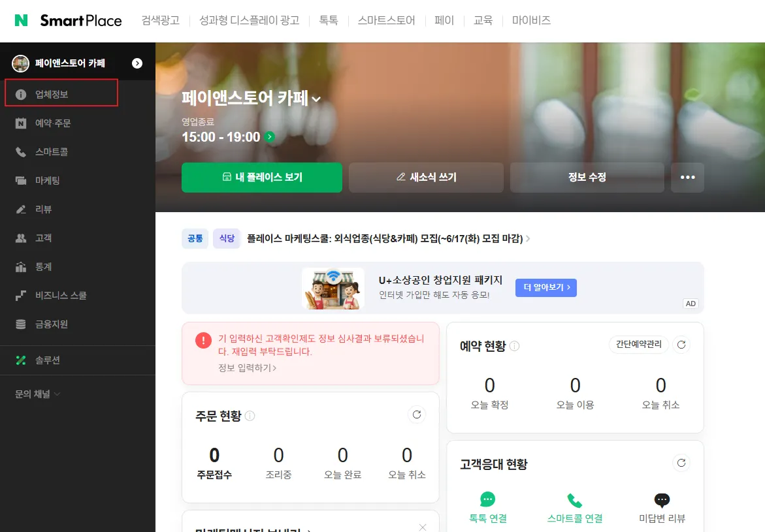Open the SmartPlace home logo
The height and width of the screenshot is (532, 765).
tap(81, 20)
